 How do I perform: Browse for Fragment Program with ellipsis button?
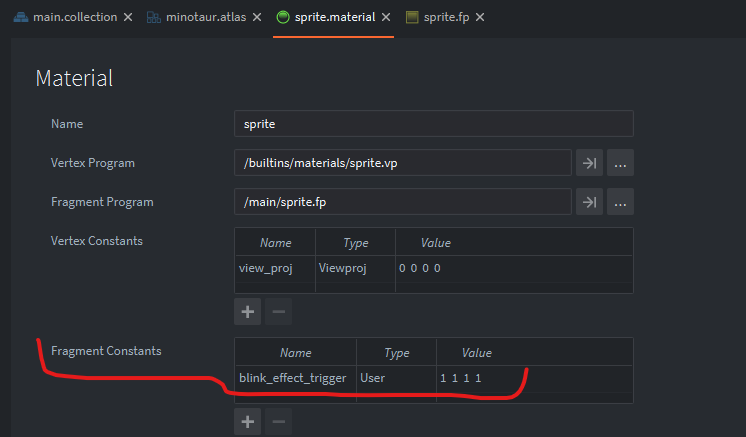pos(620,202)
